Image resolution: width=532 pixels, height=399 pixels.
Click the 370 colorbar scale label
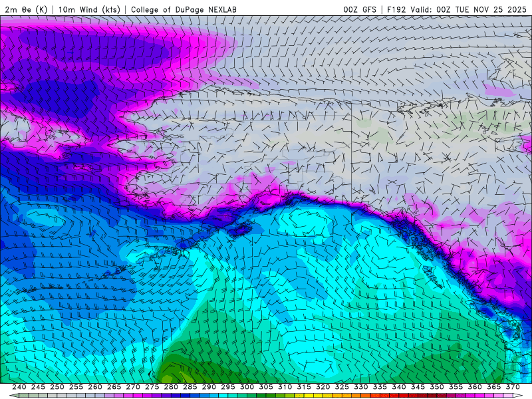513,387
